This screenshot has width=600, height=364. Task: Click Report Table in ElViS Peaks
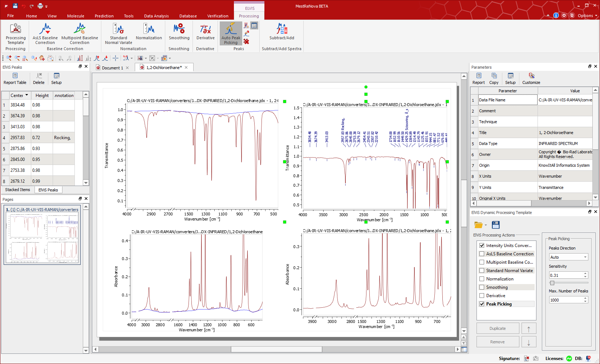pyautogui.click(x=15, y=78)
